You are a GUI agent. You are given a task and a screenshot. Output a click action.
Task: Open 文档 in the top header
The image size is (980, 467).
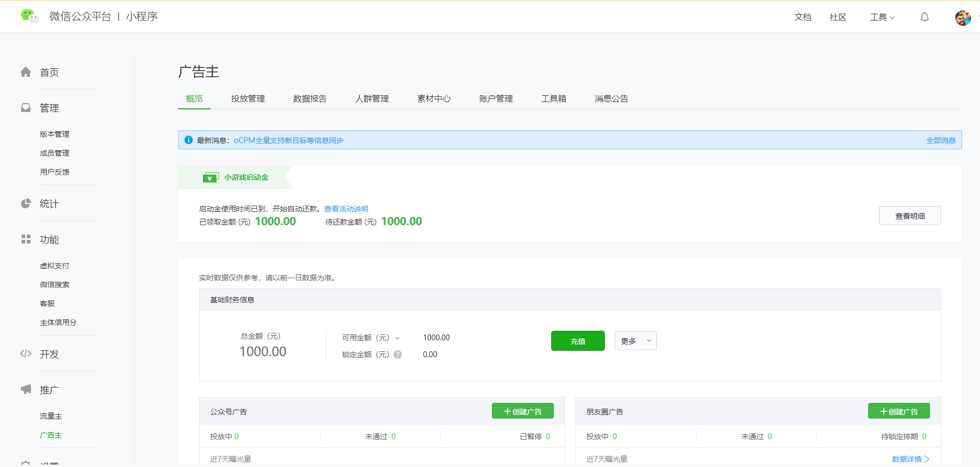point(803,17)
